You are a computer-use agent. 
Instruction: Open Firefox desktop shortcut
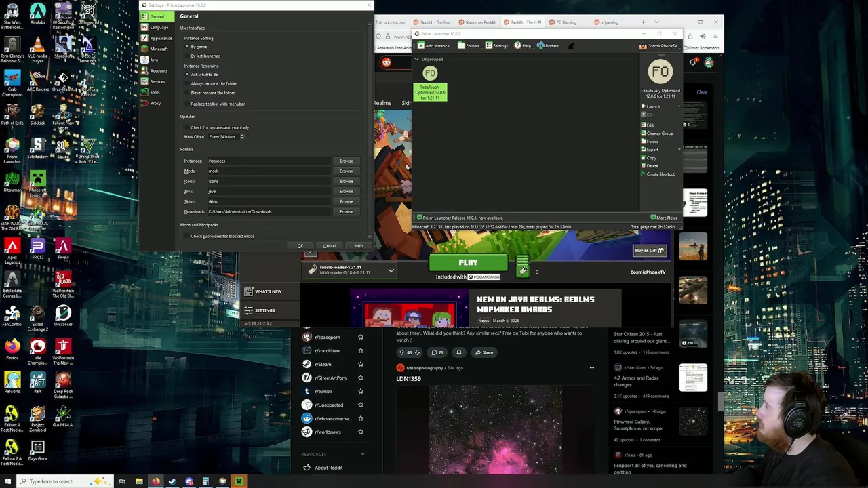12,350
